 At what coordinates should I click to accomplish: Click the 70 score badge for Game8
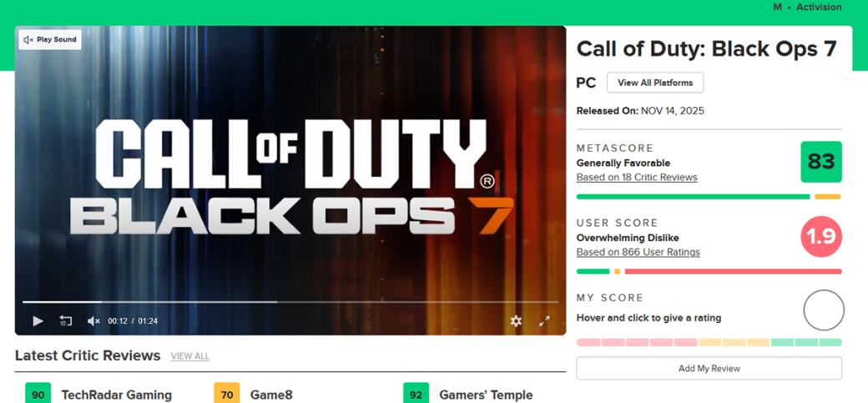tap(227, 392)
